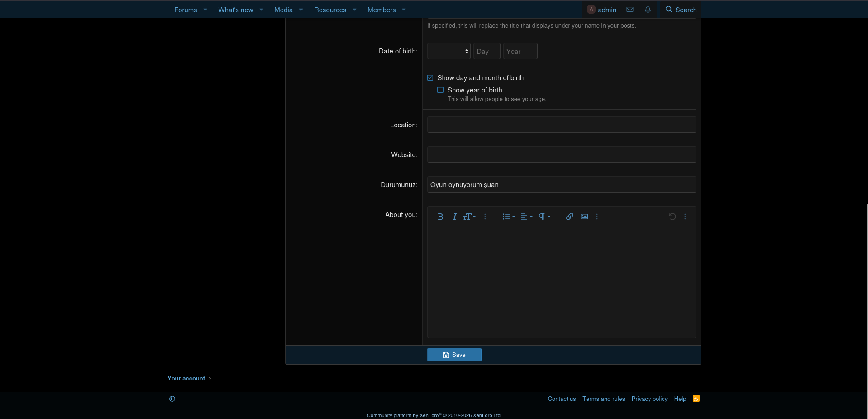Open Contact us link

click(x=562, y=399)
